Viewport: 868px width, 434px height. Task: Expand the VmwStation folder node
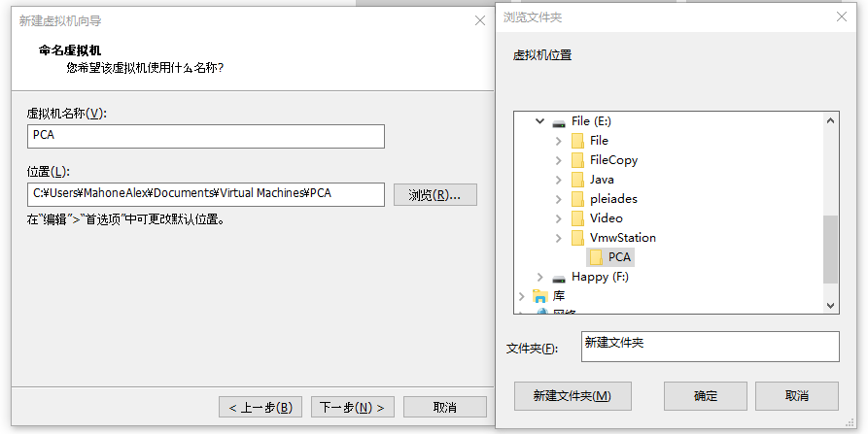[x=559, y=238]
